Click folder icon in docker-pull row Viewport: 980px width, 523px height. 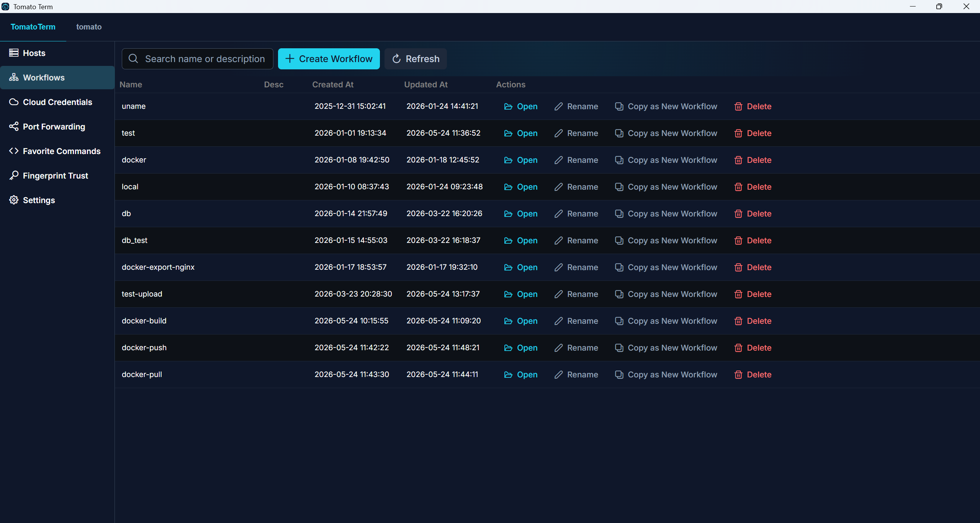pos(508,375)
